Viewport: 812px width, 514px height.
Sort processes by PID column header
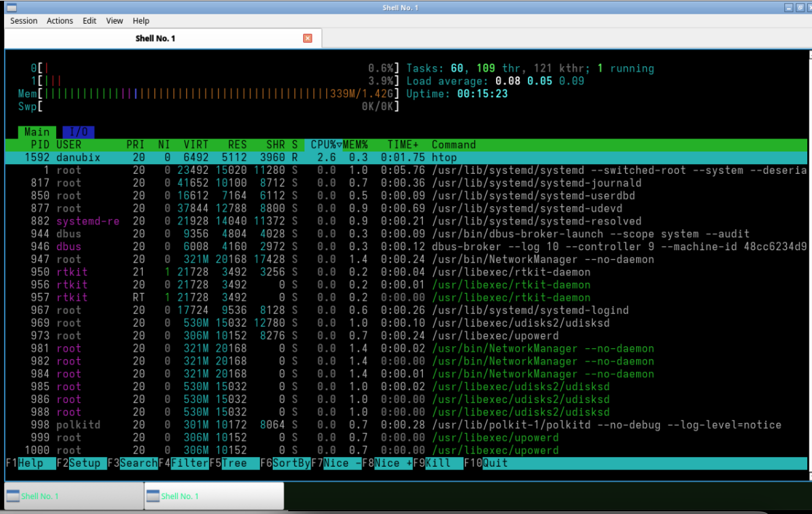(40, 145)
